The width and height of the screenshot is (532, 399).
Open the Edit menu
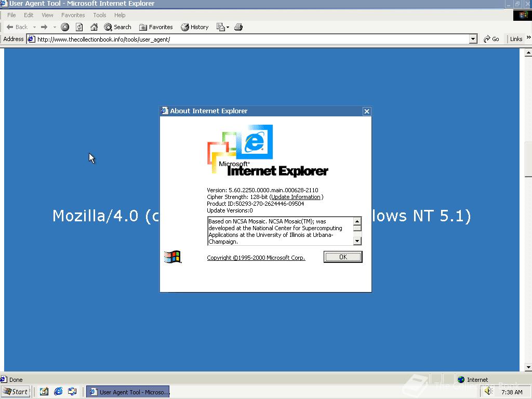pos(29,15)
